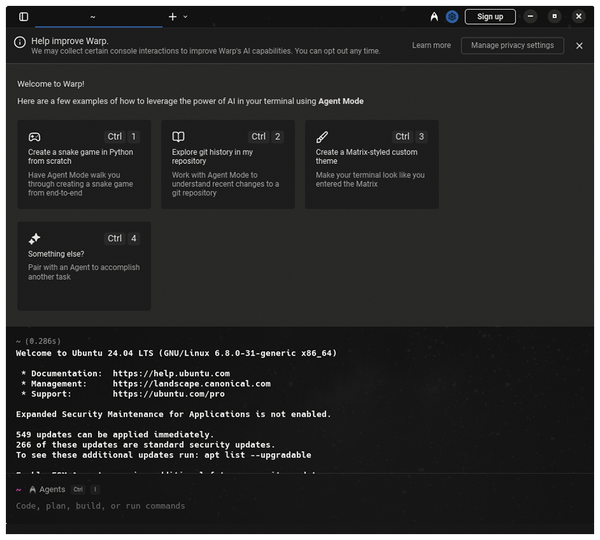Click the paintbrush theme icon
The width and height of the screenshot is (600, 540).
coord(322,137)
